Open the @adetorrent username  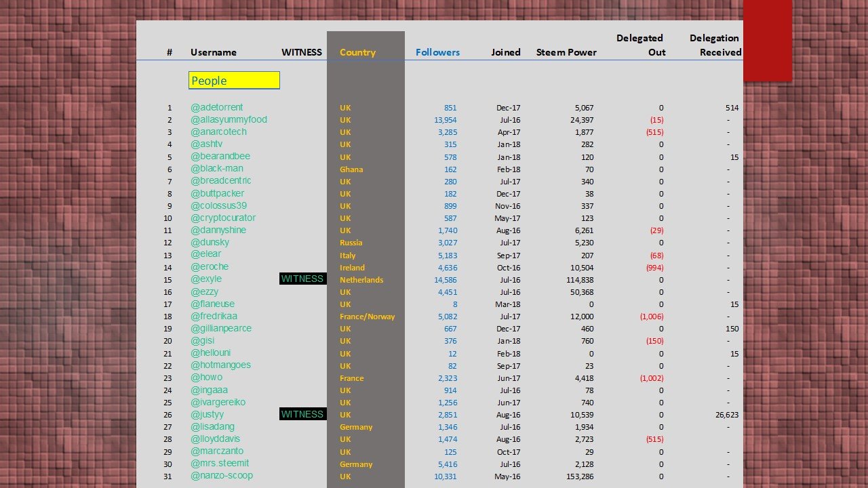pyautogui.click(x=216, y=107)
